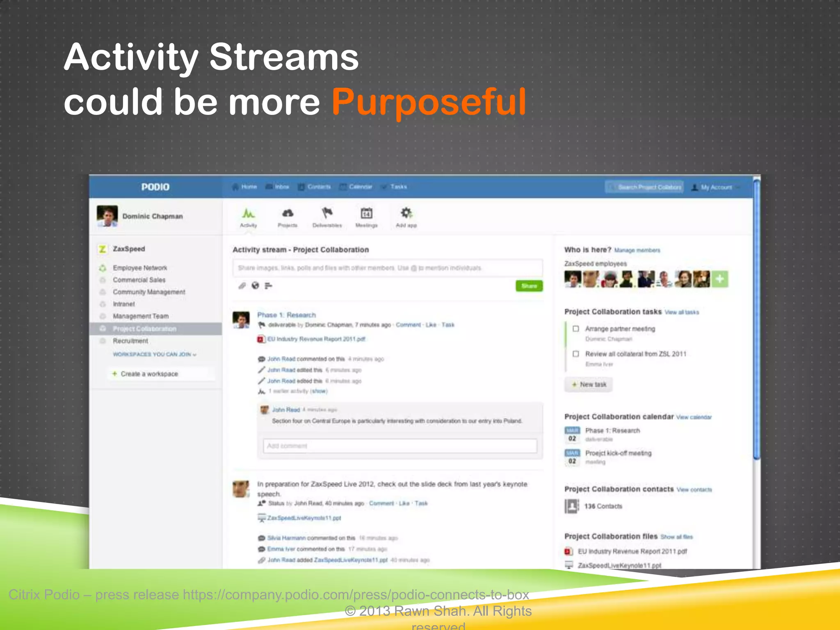Click the Podio logo

pyautogui.click(x=155, y=187)
